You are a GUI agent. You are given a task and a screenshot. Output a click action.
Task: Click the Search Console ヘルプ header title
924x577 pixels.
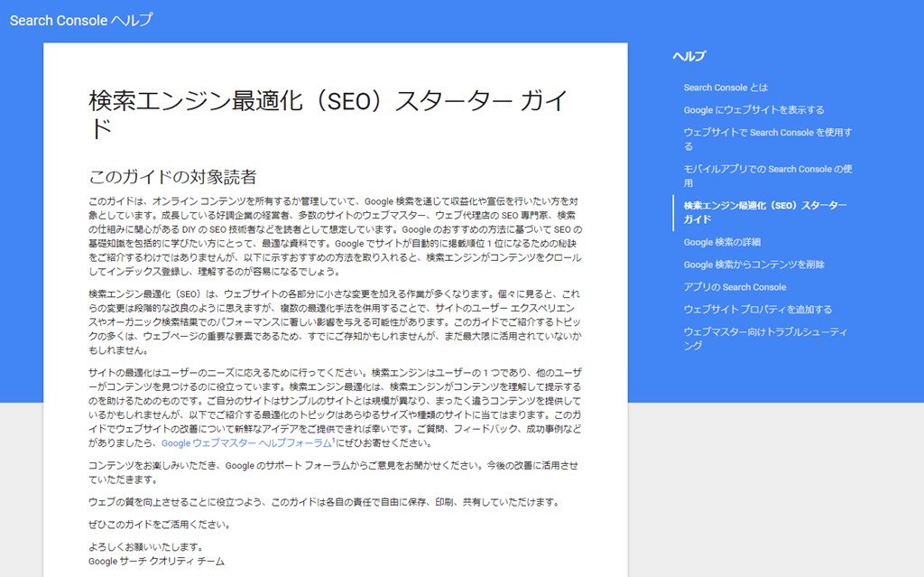coord(81,20)
